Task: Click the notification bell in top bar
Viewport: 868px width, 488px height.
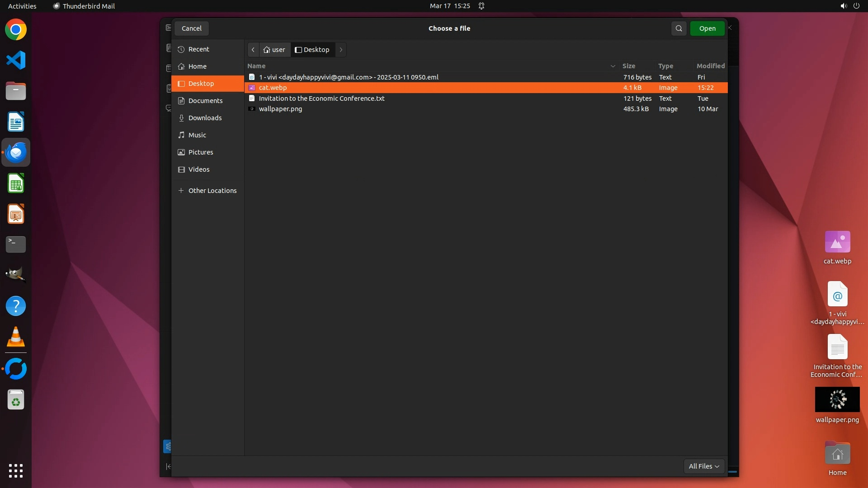Action: [481, 6]
